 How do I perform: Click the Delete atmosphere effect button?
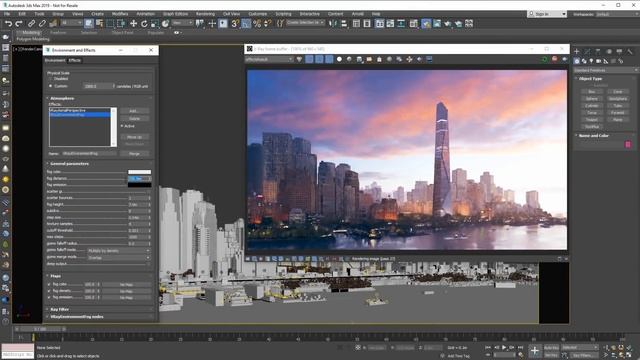coord(134,118)
